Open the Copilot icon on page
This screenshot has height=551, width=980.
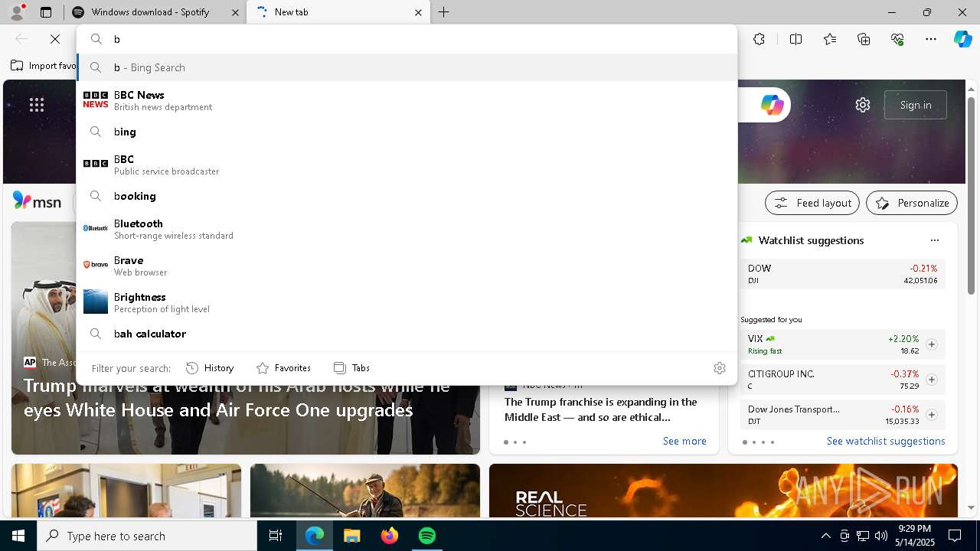[x=772, y=105]
